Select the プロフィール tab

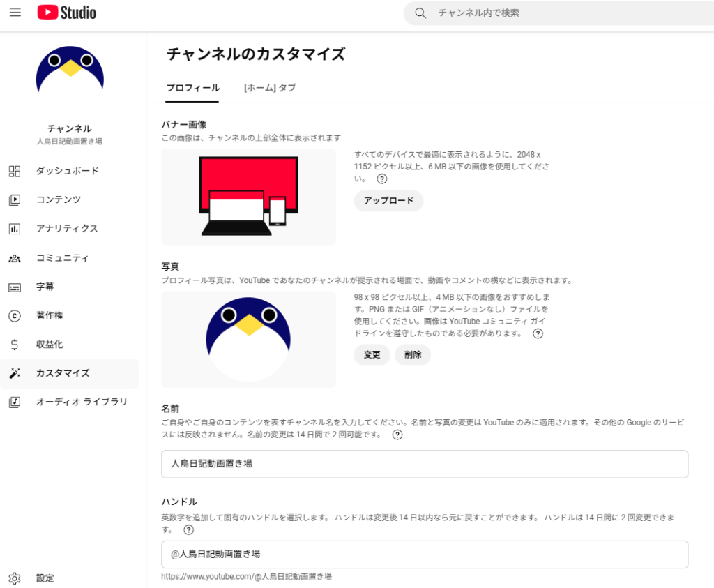pos(192,88)
